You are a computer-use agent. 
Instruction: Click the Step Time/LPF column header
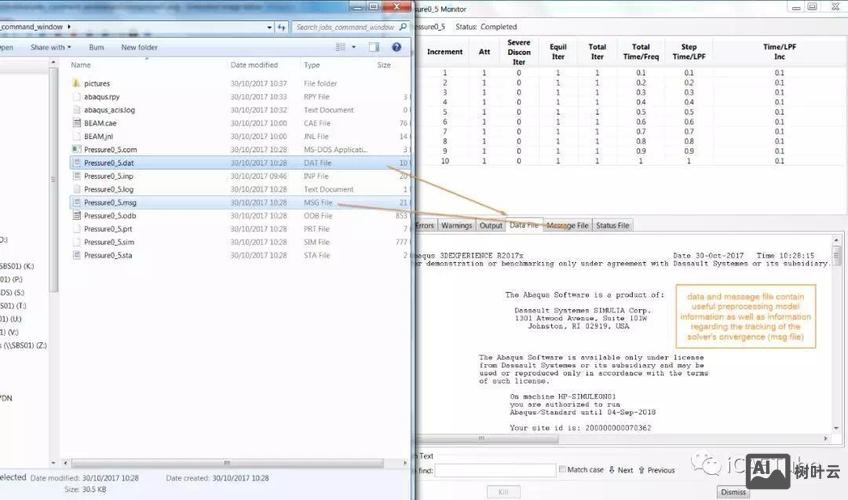pyautogui.click(x=689, y=52)
